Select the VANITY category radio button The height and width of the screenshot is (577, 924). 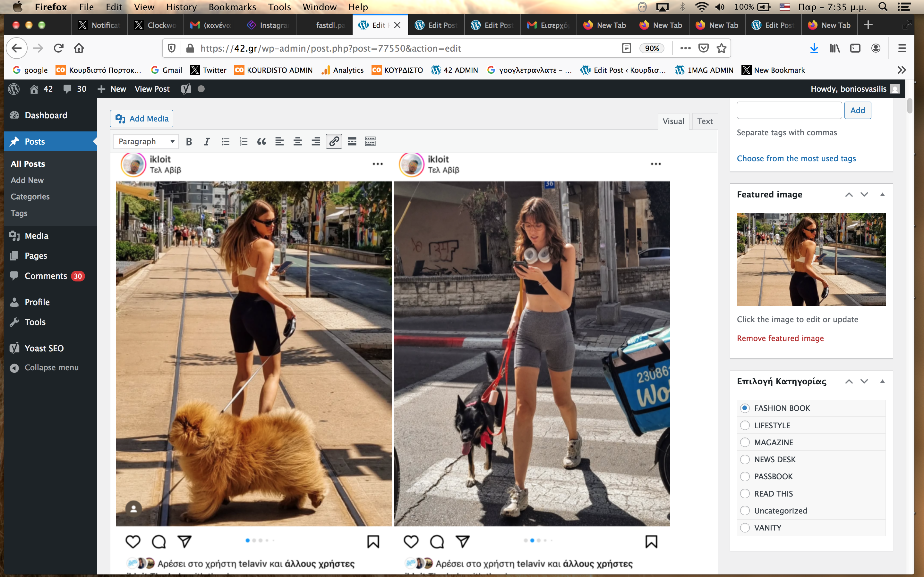point(745,528)
